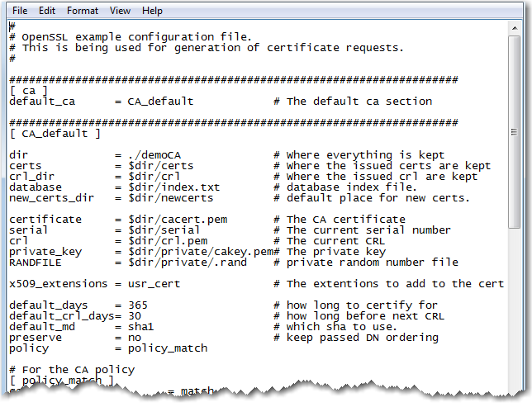
Task: Place cursor on default_days value 365
Action: (x=137, y=305)
